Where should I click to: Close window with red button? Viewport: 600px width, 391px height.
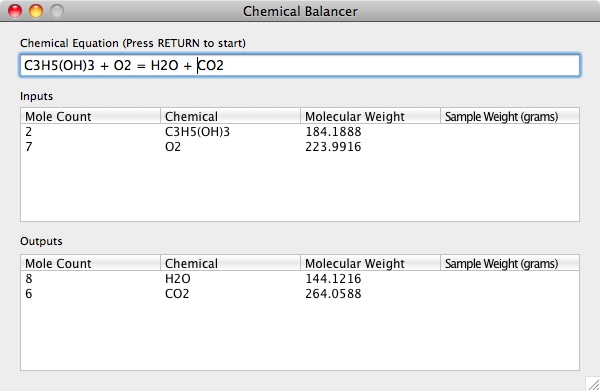(15, 11)
